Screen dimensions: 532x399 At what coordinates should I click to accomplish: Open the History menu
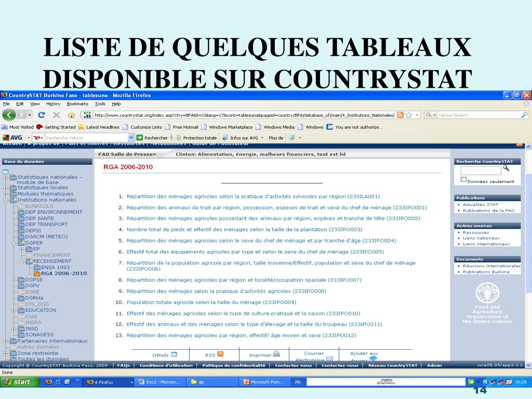(53, 104)
